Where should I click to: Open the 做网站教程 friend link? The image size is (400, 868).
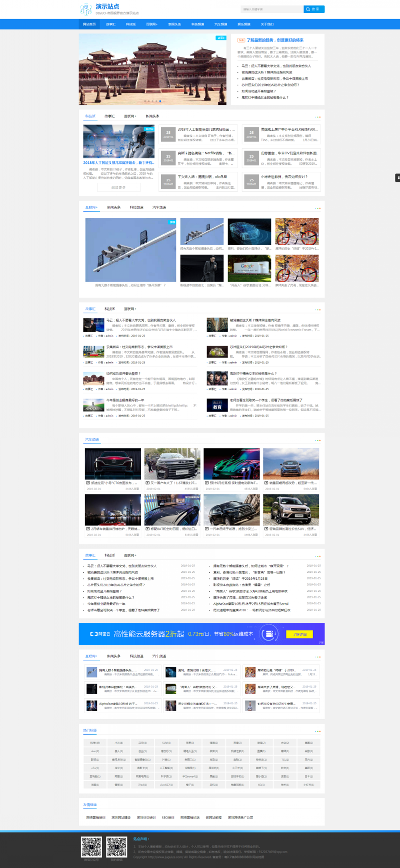point(213,818)
